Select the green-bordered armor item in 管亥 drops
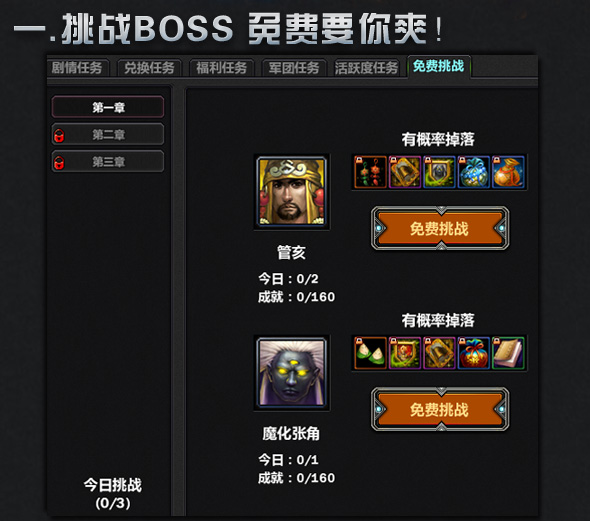Image resolution: width=590 pixels, height=521 pixels. [x=439, y=172]
